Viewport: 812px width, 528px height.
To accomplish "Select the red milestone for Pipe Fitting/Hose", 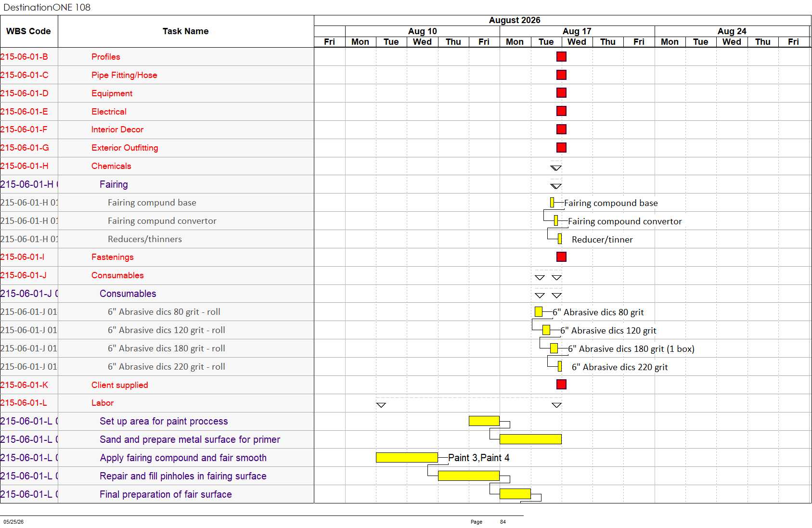I will (561, 75).
